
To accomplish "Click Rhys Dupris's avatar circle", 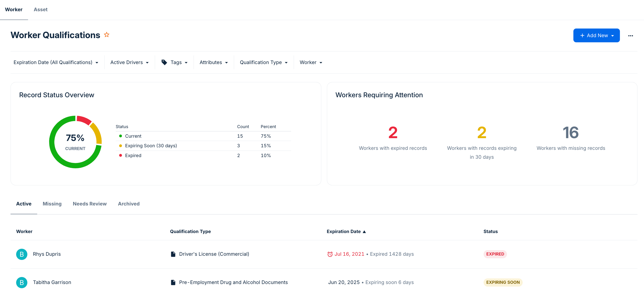I will 22,254.
